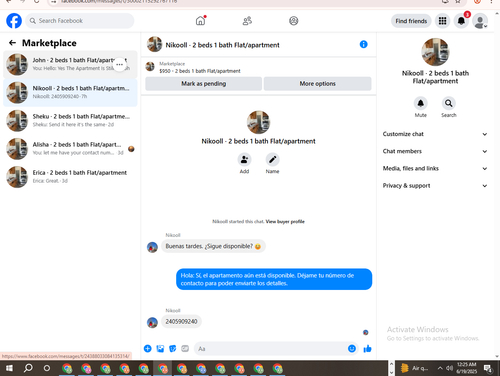Click the Name pencil edit icon
Screen dimensions: 500x376
coord(272,160)
